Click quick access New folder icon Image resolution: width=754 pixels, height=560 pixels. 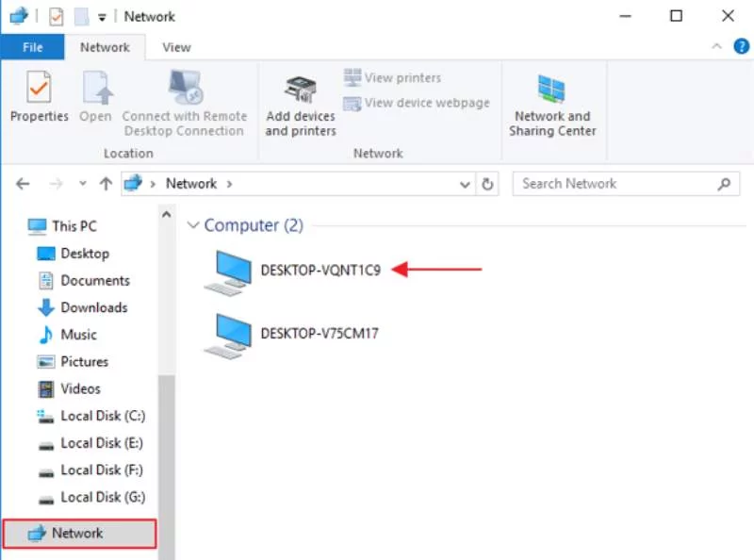point(81,17)
